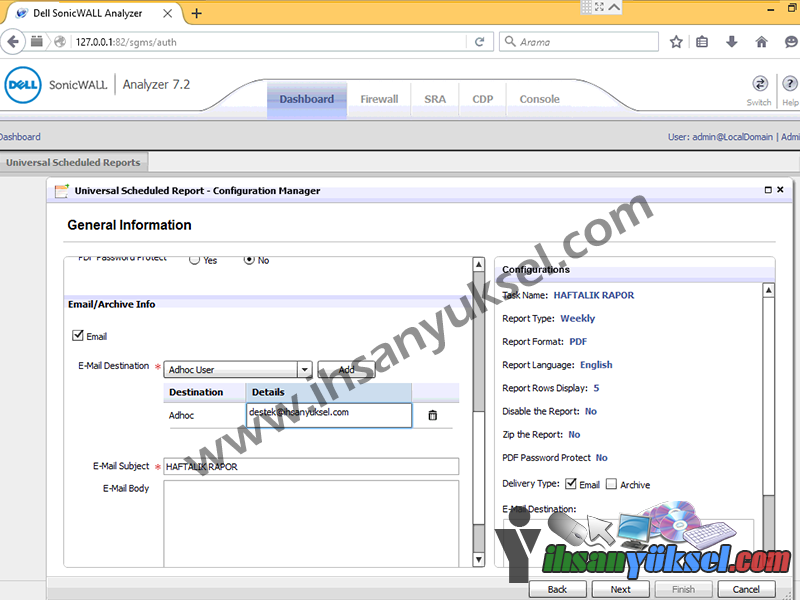Open the tab groups icon beside back button
The width and height of the screenshot is (800, 600).
click(x=37, y=41)
